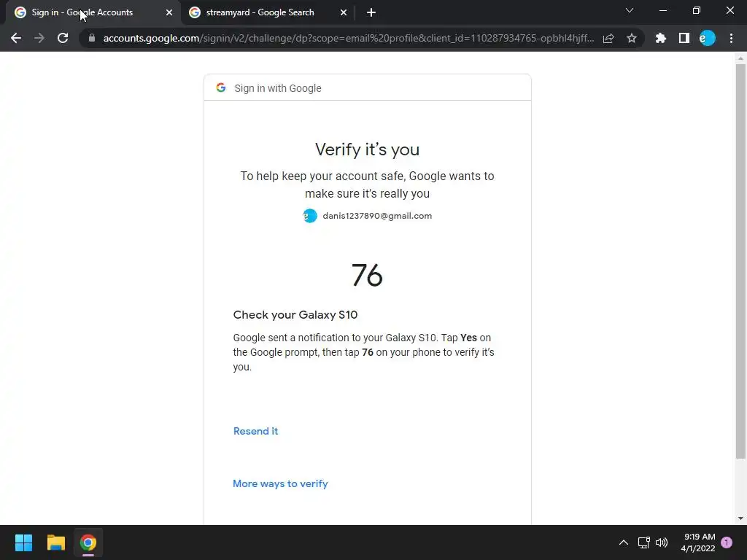This screenshot has height=560, width=747.
Task: Restore down the Chrome window
Action: tap(697, 10)
